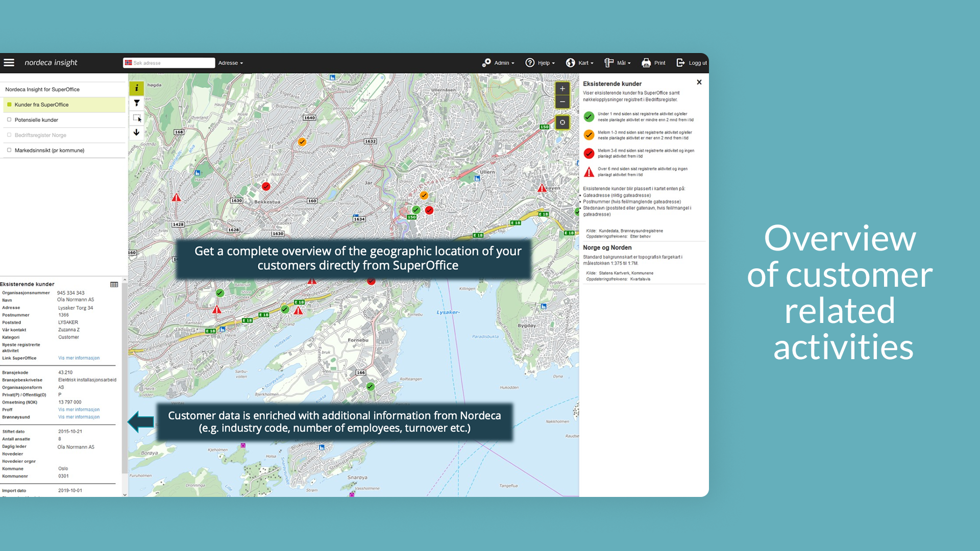Select the red marker north of Bekkestua
The image size is (980, 551).
click(266, 186)
